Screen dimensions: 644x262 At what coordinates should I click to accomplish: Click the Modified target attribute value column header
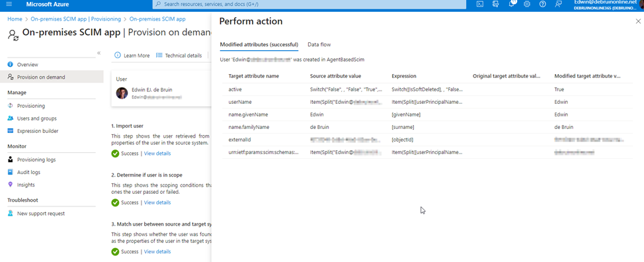(587, 76)
